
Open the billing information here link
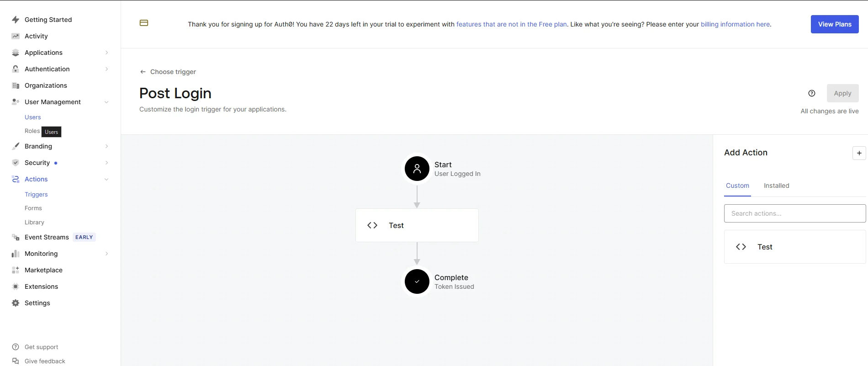coord(735,24)
